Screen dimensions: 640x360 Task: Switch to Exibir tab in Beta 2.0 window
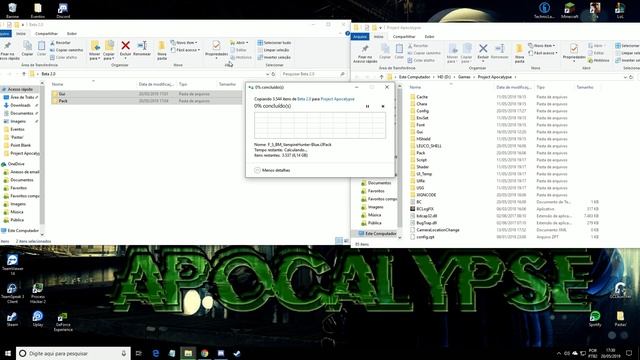72,33
